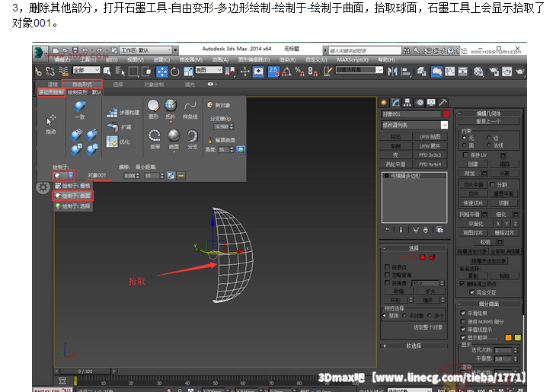
Task: Choose Draw On: Selection (绘制于: 选择)
Action: pos(73,206)
